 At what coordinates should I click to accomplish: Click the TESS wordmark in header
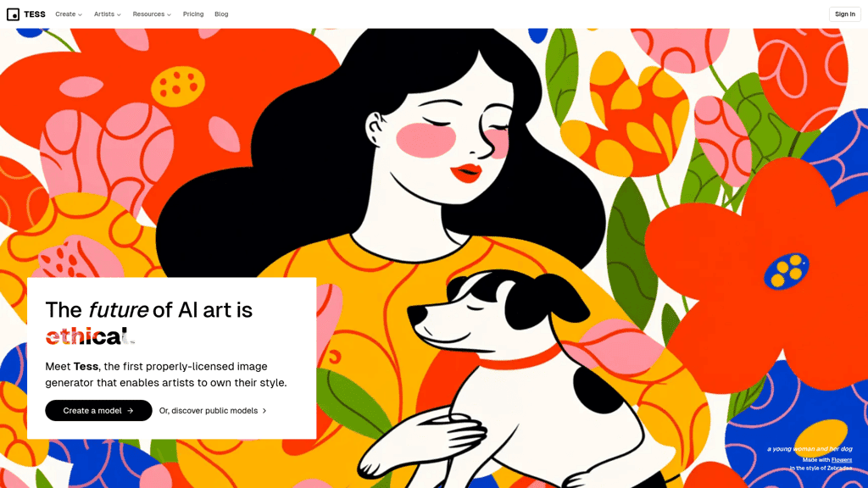[35, 14]
